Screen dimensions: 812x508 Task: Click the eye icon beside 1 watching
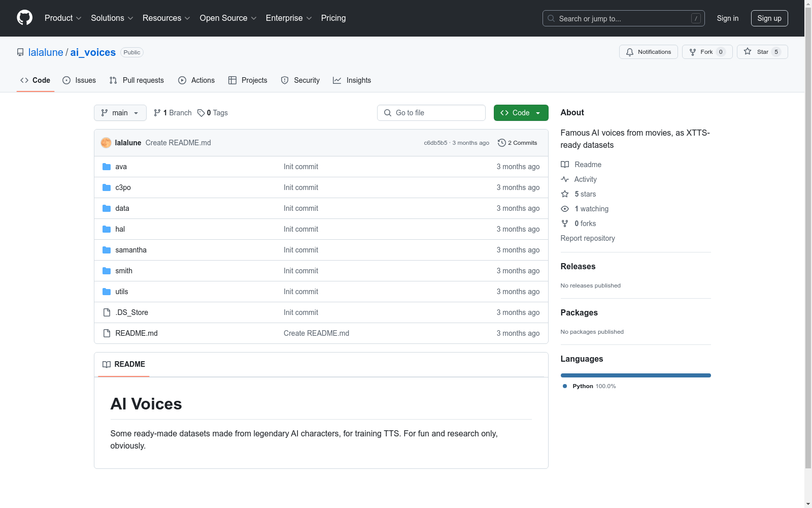pos(565,209)
